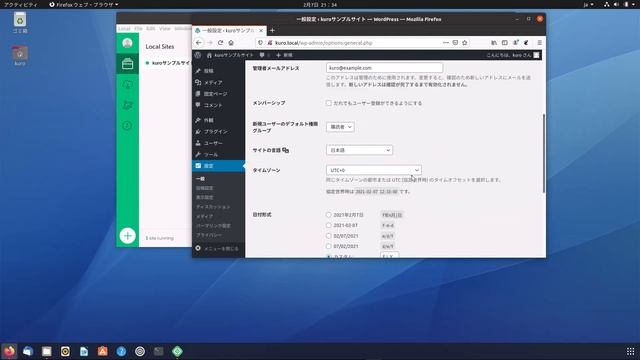Select the 02/07/2021 date format radio
The width and height of the screenshot is (640, 360).
point(329,236)
